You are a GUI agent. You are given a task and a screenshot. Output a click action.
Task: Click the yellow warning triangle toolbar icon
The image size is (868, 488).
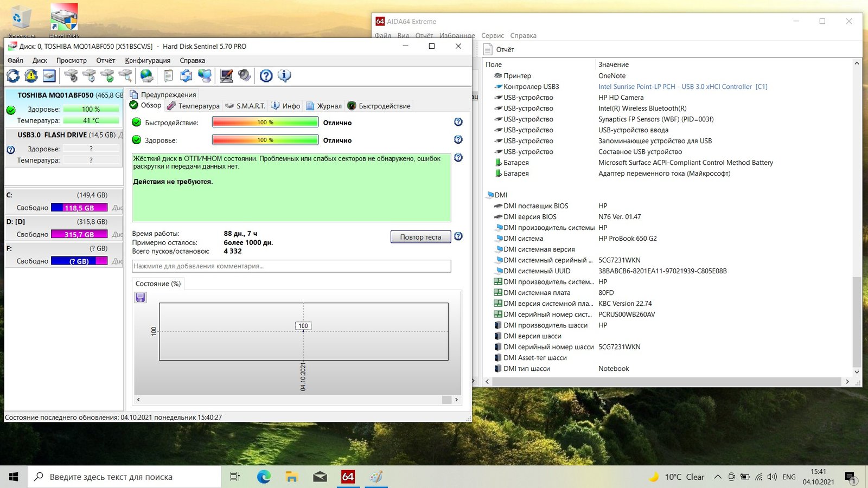pyautogui.click(x=31, y=76)
